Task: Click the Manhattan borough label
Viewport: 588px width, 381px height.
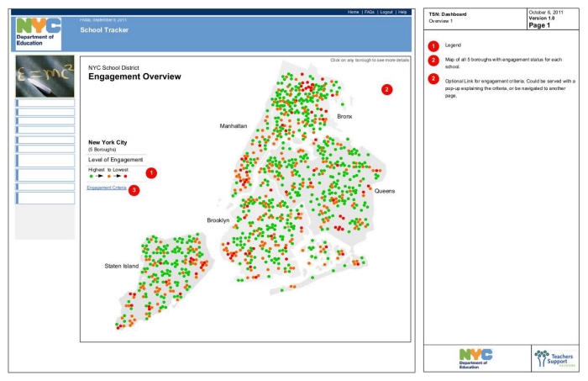Action: [x=234, y=125]
